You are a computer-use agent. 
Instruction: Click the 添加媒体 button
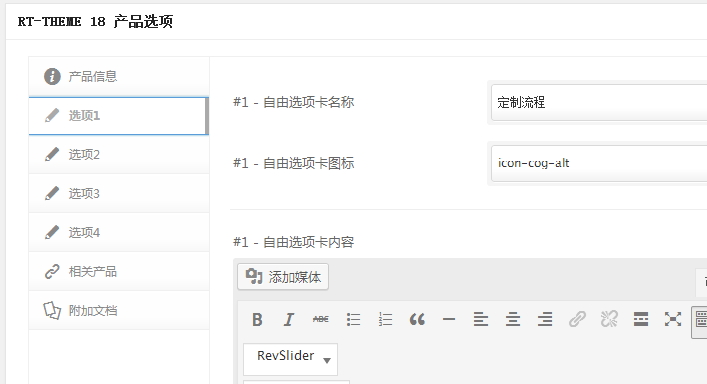click(283, 277)
